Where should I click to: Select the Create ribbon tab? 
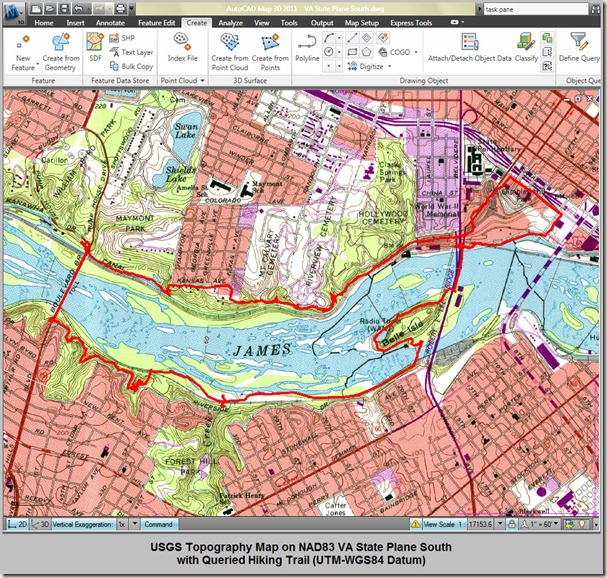click(x=197, y=23)
